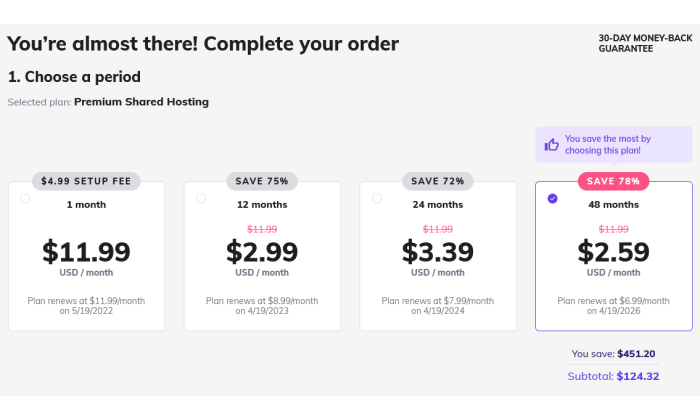The width and height of the screenshot is (700, 420).
Task: Click the SAVE 75% badge
Action: coord(262,181)
